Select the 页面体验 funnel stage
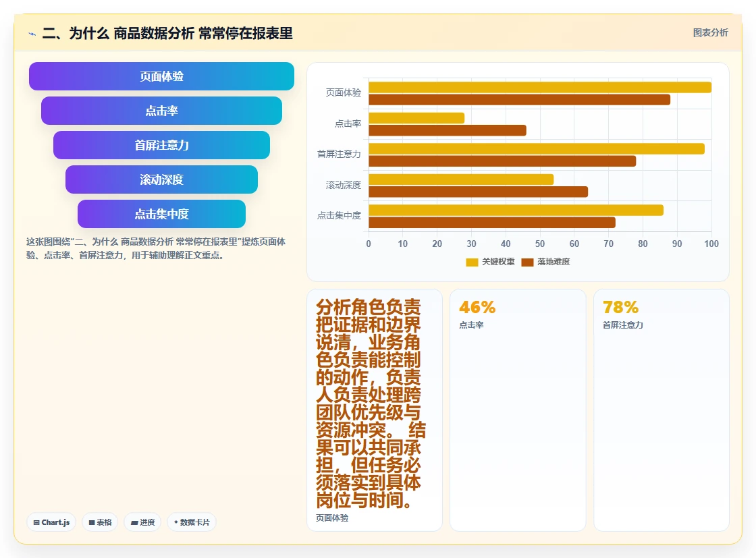Viewport: 756px width, 558px height. click(161, 76)
